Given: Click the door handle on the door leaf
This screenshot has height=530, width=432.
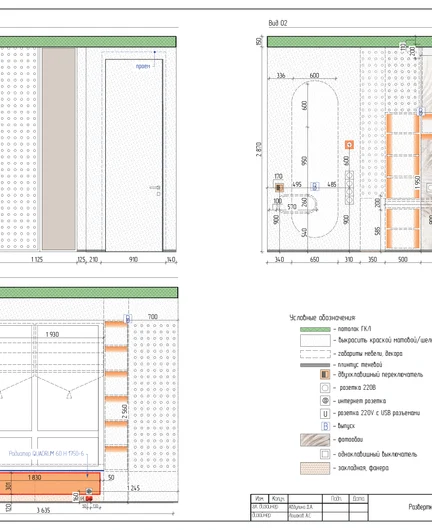Looking at the screenshot, I should [x=155, y=188].
